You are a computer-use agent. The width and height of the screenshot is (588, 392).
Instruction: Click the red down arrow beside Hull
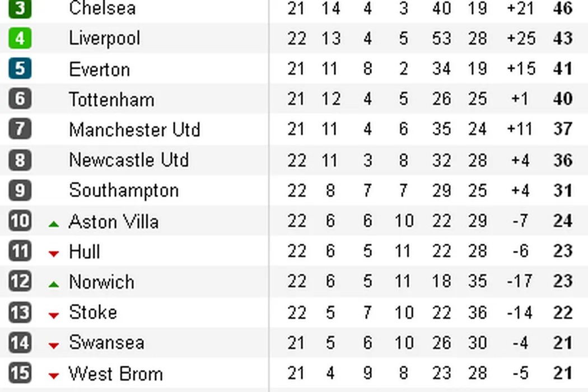[54, 254]
